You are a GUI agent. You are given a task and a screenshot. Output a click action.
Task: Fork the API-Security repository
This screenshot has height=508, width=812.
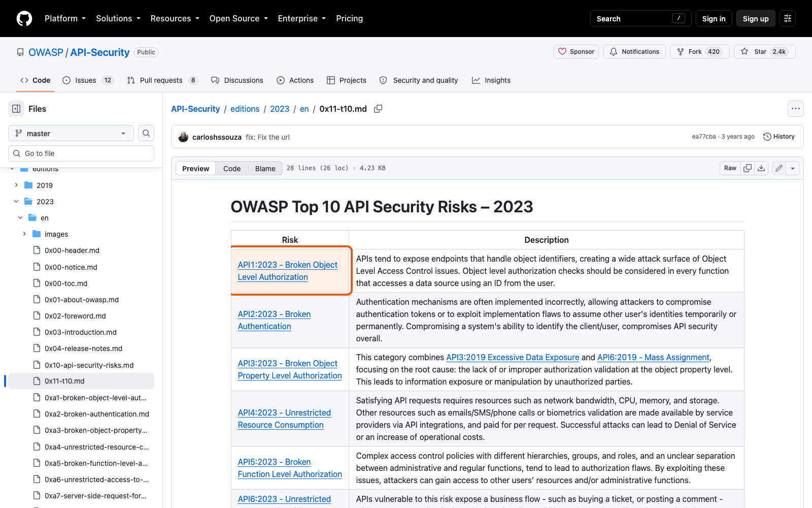(x=699, y=52)
